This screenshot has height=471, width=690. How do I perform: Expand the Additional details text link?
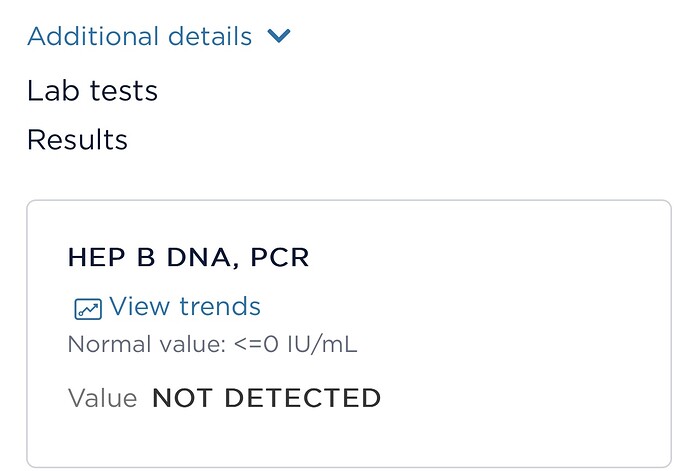coord(139,36)
